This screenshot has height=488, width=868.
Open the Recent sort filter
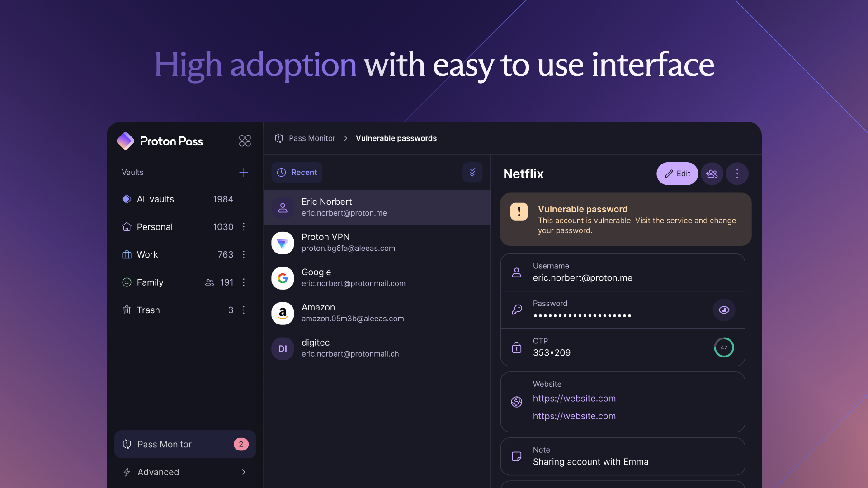pos(297,173)
